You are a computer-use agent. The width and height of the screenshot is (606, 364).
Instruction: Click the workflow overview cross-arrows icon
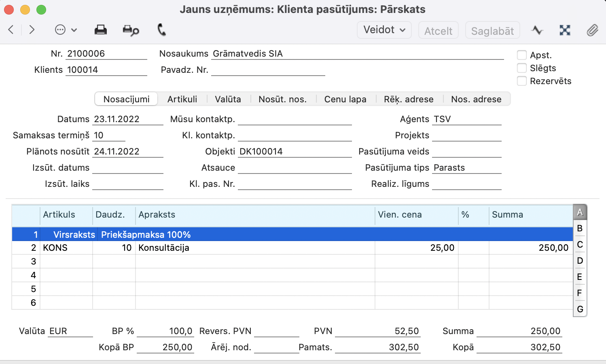tap(565, 30)
